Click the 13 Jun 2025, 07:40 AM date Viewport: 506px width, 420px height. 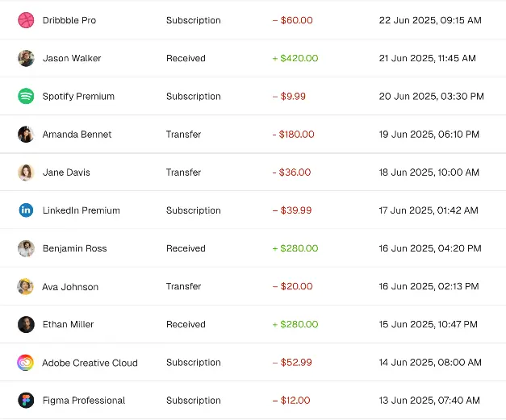click(429, 401)
